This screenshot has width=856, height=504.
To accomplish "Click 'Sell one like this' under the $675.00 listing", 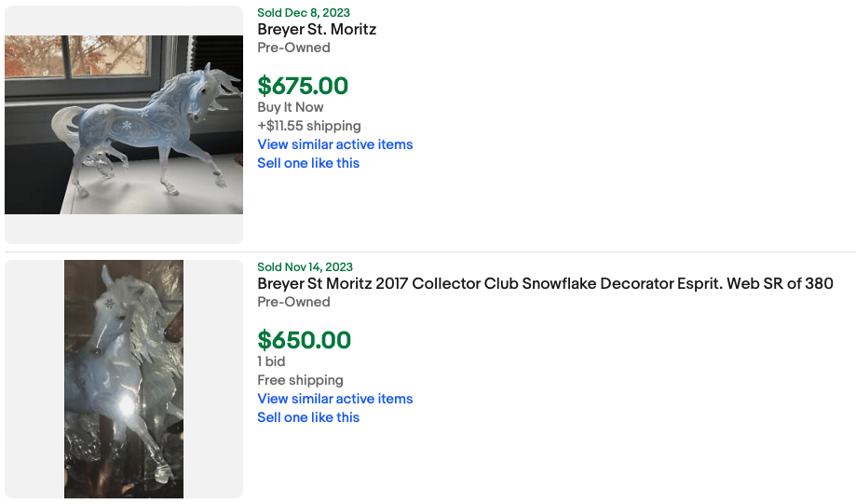I will tap(308, 163).
